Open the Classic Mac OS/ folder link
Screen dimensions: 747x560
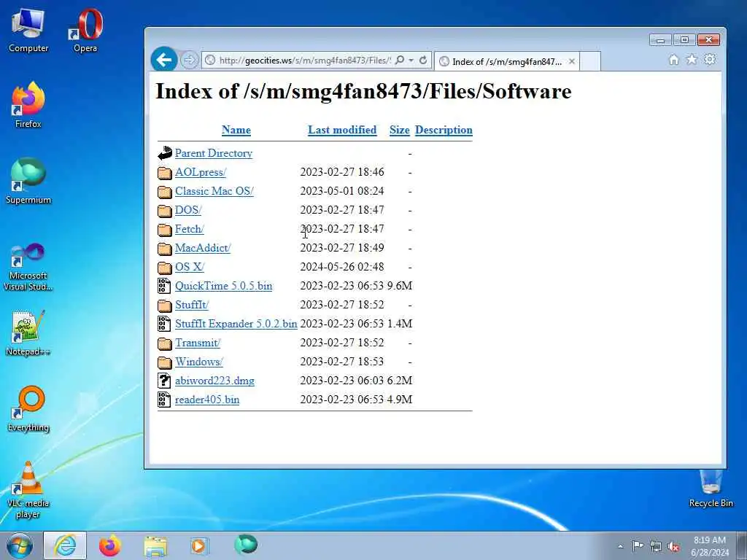[214, 191]
